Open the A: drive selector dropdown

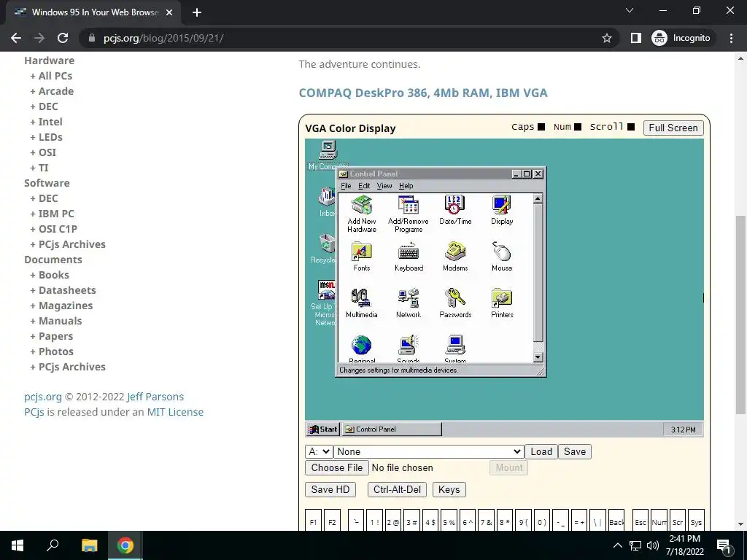click(x=319, y=451)
